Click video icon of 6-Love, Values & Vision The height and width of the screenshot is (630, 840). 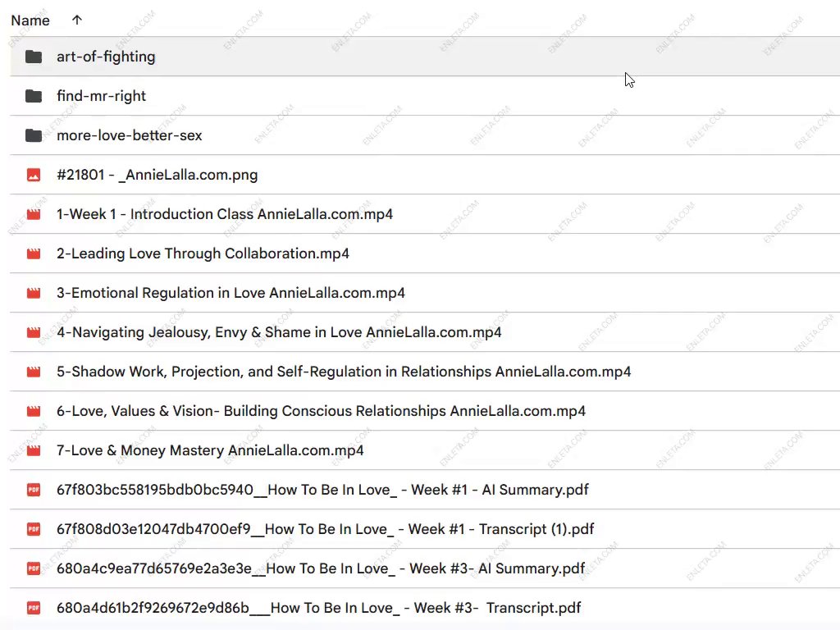tap(34, 411)
